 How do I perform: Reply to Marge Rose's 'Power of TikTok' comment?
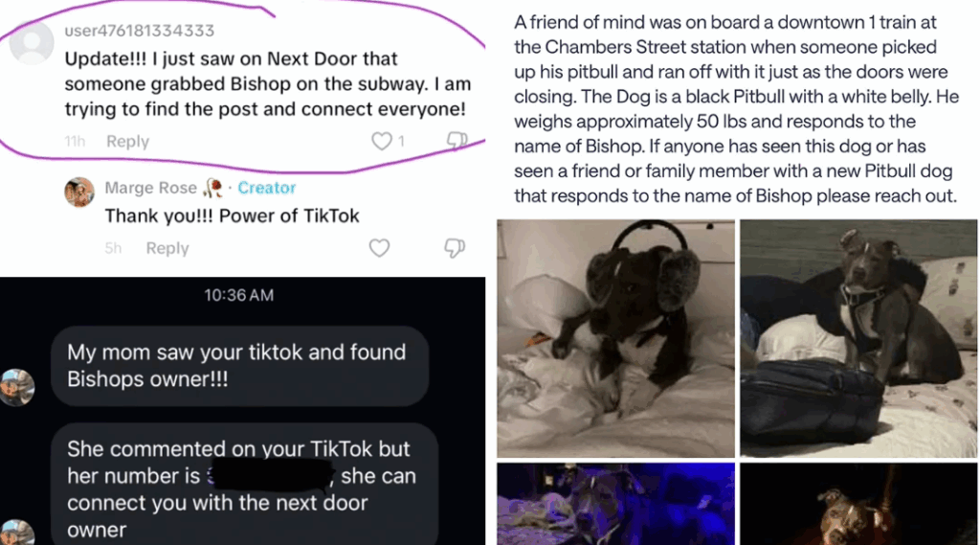point(167,248)
